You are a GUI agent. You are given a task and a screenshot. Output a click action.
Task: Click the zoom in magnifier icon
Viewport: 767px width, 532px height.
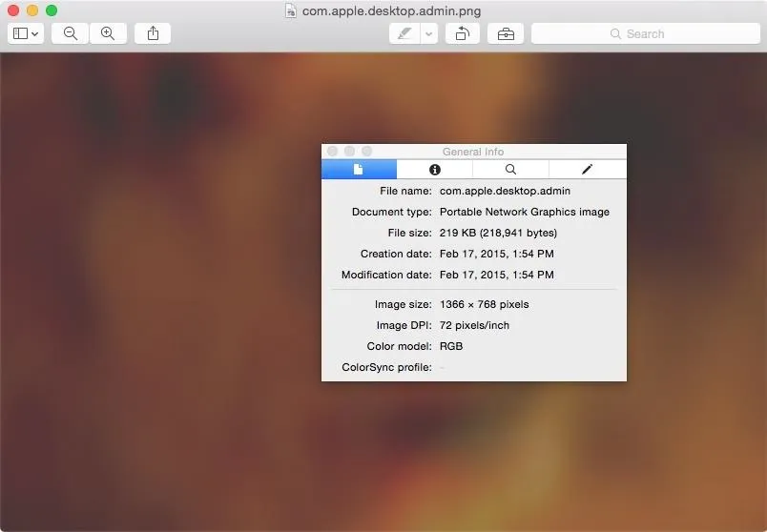click(x=108, y=33)
